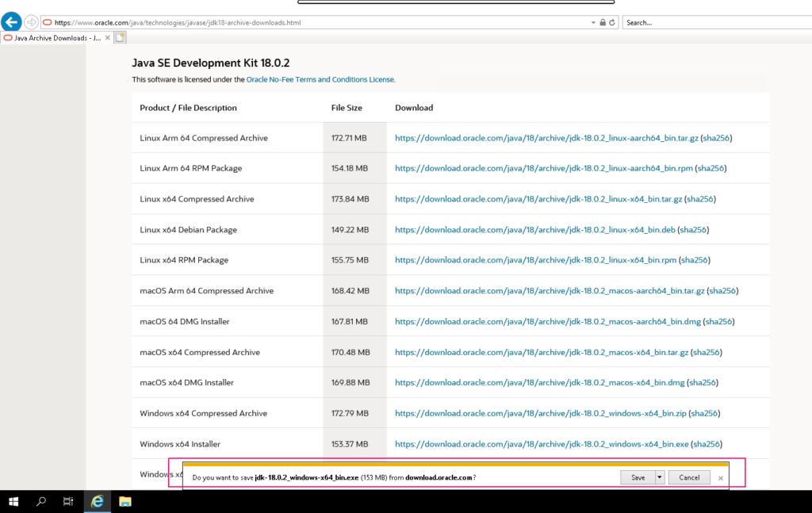Open a new browser tab
The image size is (812, 513).
tap(120, 36)
